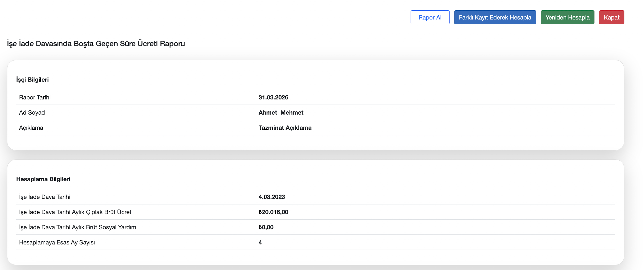Select the ₺20.016,00 wage amount

point(273,212)
